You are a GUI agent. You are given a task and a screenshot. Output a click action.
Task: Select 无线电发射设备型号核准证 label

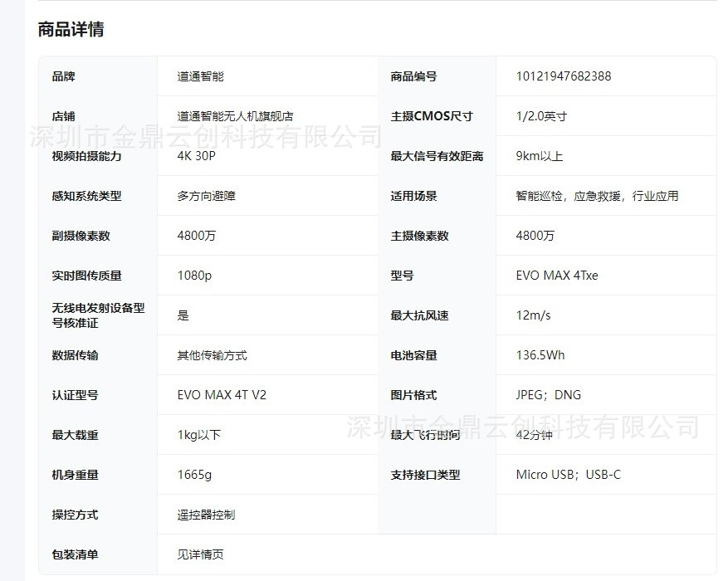pyautogui.click(x=99, y=315)
